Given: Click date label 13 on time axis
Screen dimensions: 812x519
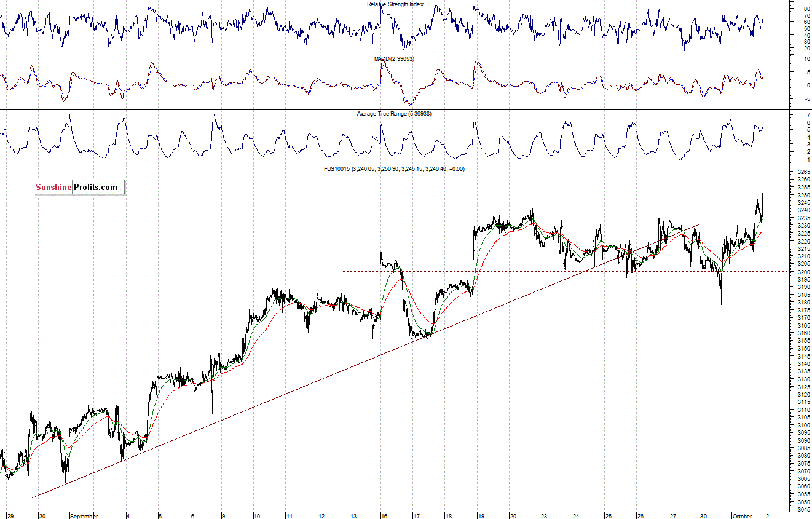Looking at the screenshot, I should 353,516.
